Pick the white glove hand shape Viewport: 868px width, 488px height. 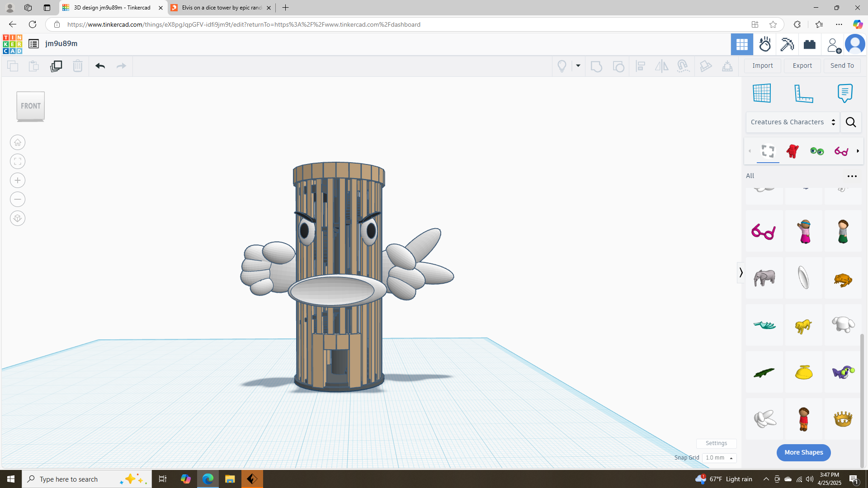click(x=764, y=419)
